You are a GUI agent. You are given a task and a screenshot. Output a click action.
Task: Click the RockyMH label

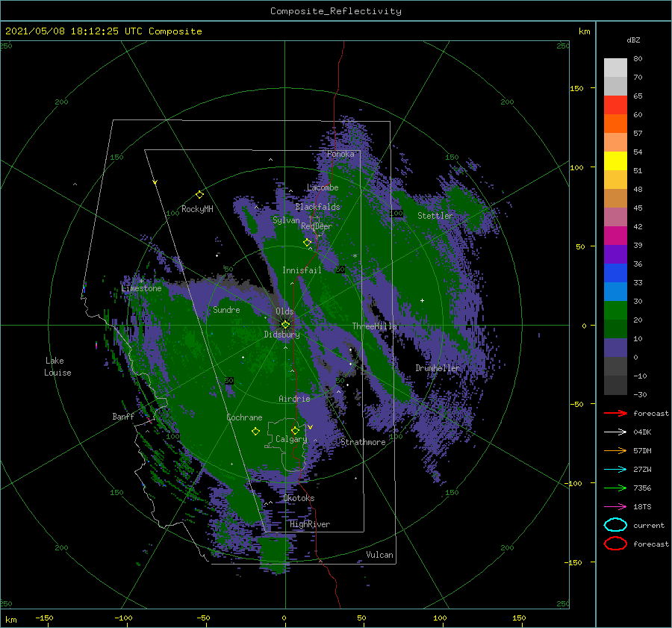[197, 209]
